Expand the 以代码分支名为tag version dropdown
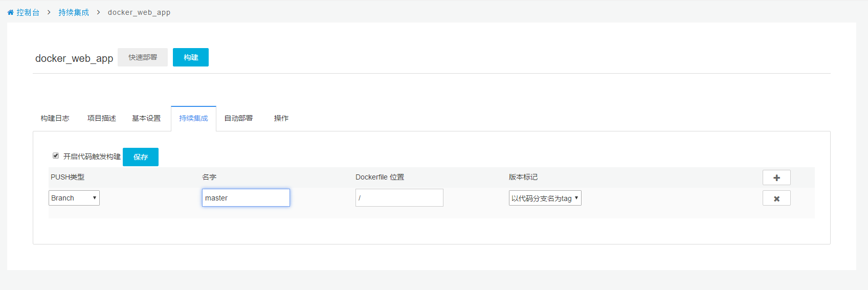Screen dimensions: 868x290 point(545,198)
